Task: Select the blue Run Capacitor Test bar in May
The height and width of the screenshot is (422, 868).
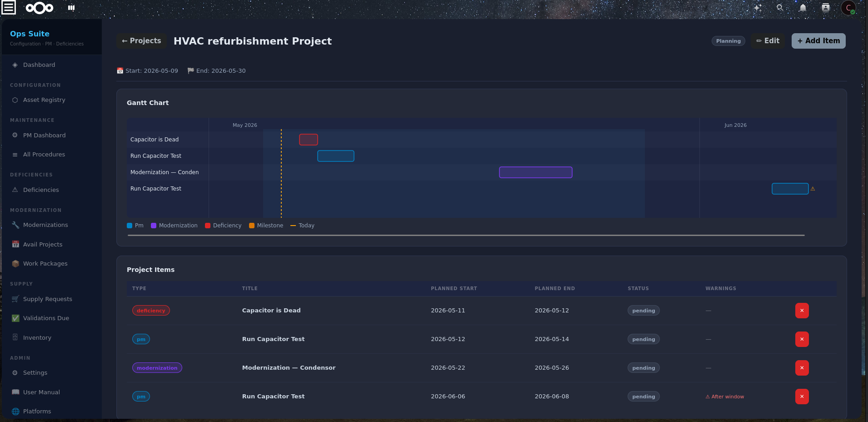Action: (336, 156)
